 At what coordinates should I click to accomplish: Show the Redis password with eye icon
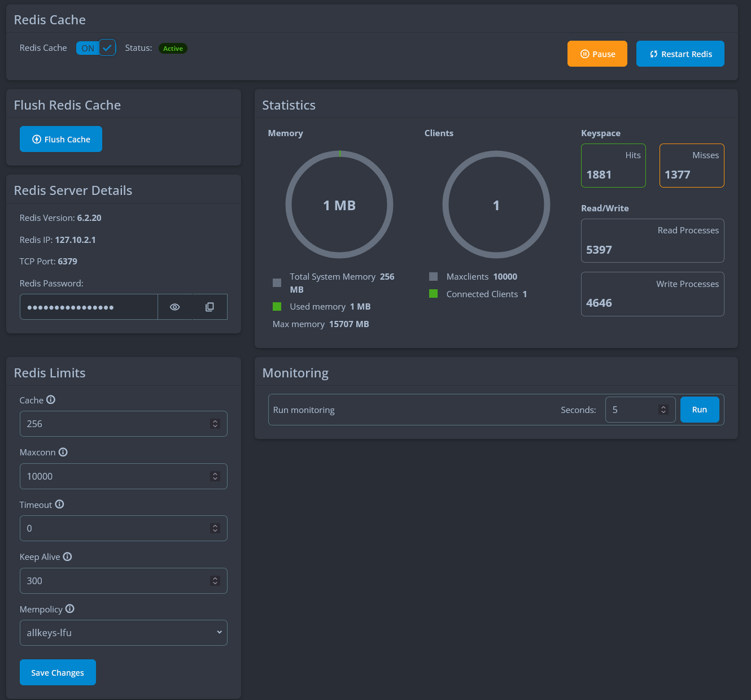click(175, 307)
